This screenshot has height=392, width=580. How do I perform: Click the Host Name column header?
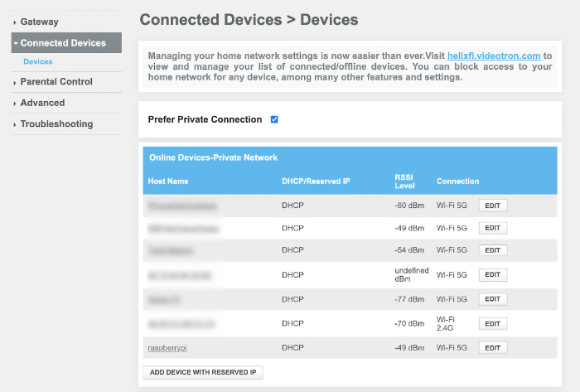coord(168,181)
